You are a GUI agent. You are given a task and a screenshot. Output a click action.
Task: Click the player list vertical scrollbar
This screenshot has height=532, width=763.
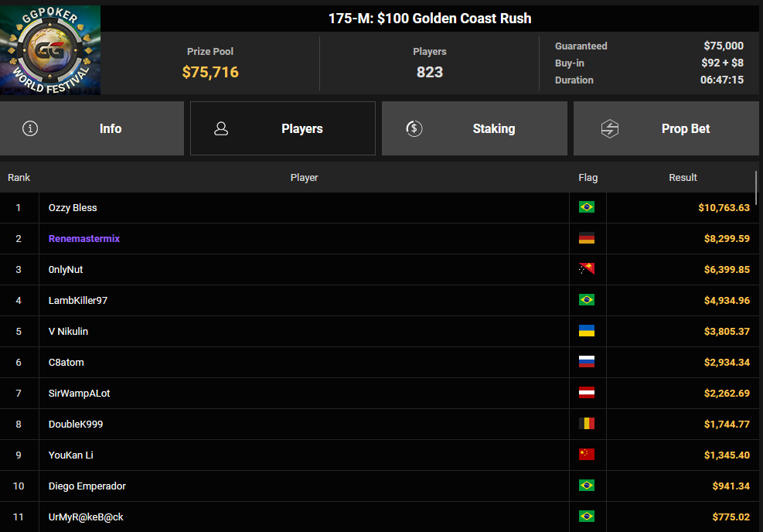(756, 187)
